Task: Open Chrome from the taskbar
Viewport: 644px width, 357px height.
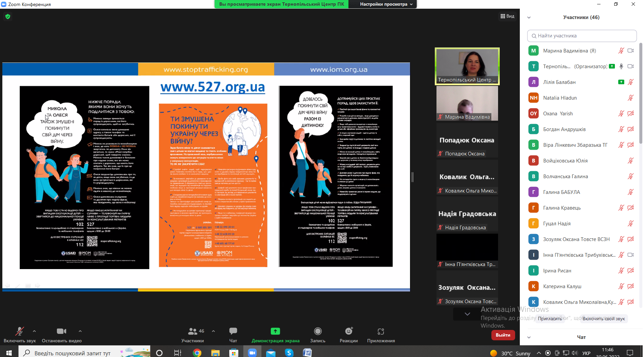Action: click(x=197, y=353)
